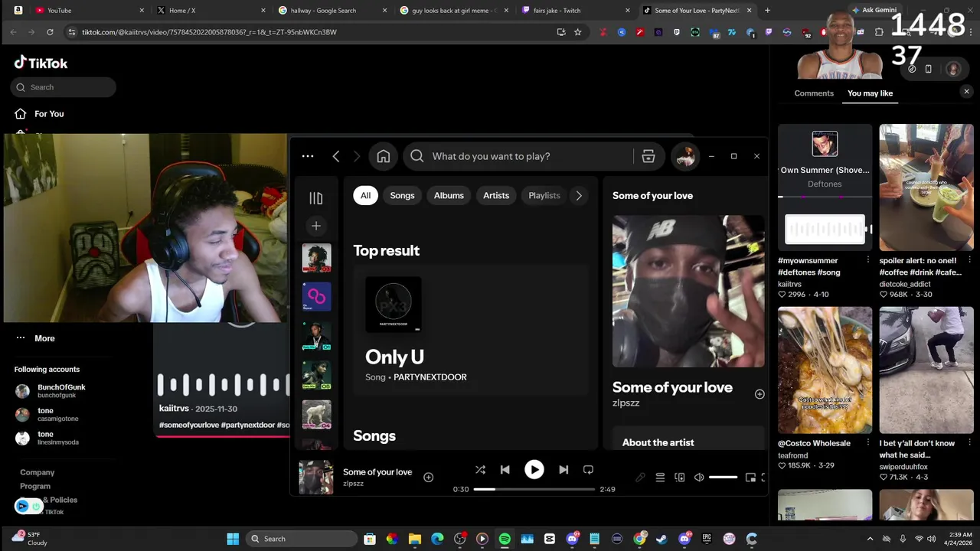The height and width of the screenshot is (551, 980).
Task: Switch to TikTok Comments tab
Action: (x=814, y=93)
